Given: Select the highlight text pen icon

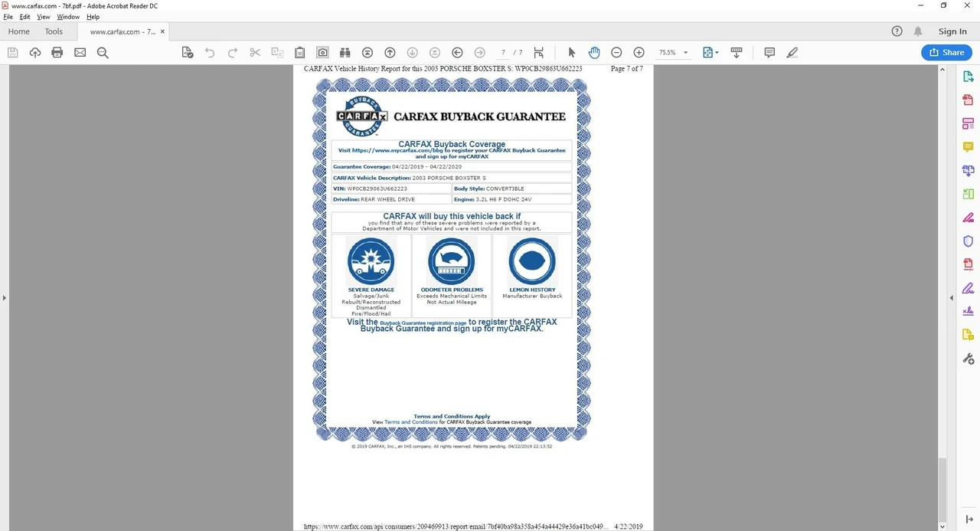Looking at the screenshot, I should pyautogui.click(x=792, y=52).
